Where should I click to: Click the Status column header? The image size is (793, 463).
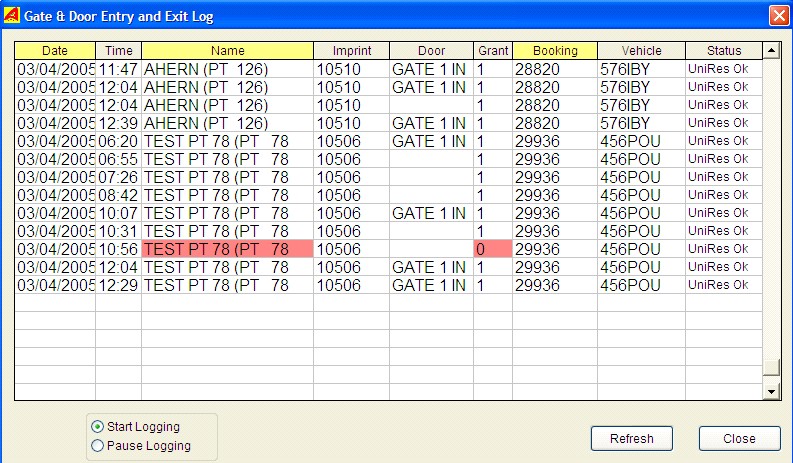click(x=724, y=51)
